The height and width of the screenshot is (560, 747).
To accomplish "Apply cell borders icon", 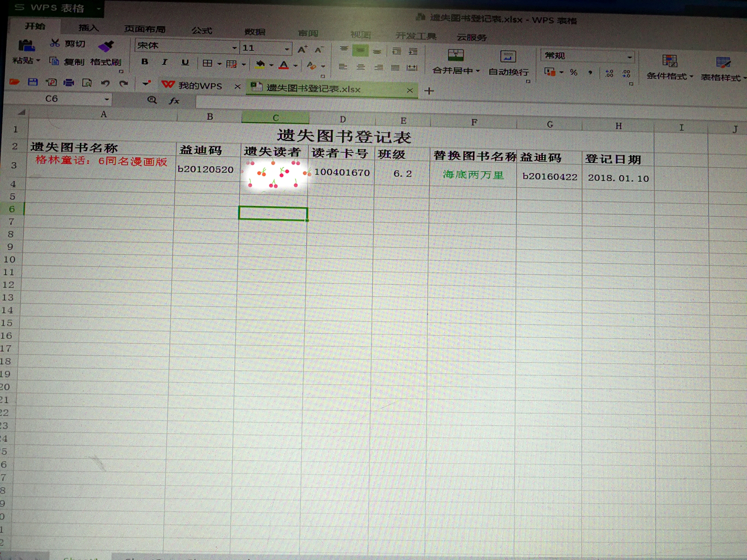I will click(x=207, y=63).
